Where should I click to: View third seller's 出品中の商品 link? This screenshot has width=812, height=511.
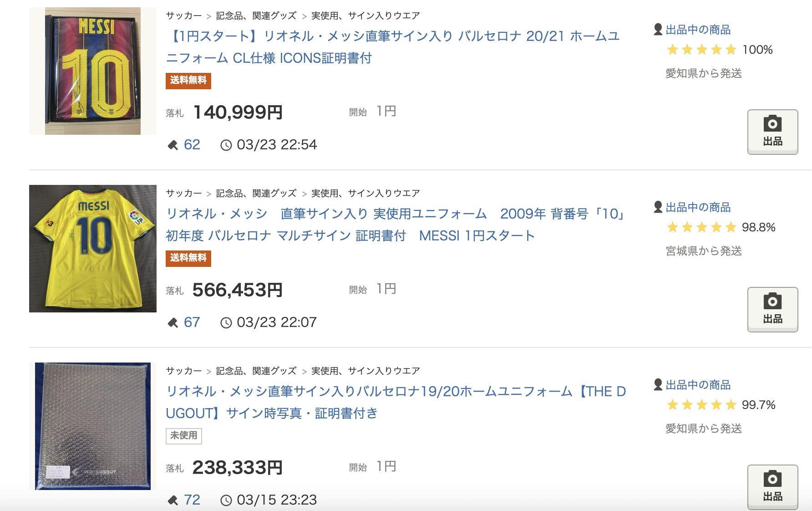[x=698, y=385]
